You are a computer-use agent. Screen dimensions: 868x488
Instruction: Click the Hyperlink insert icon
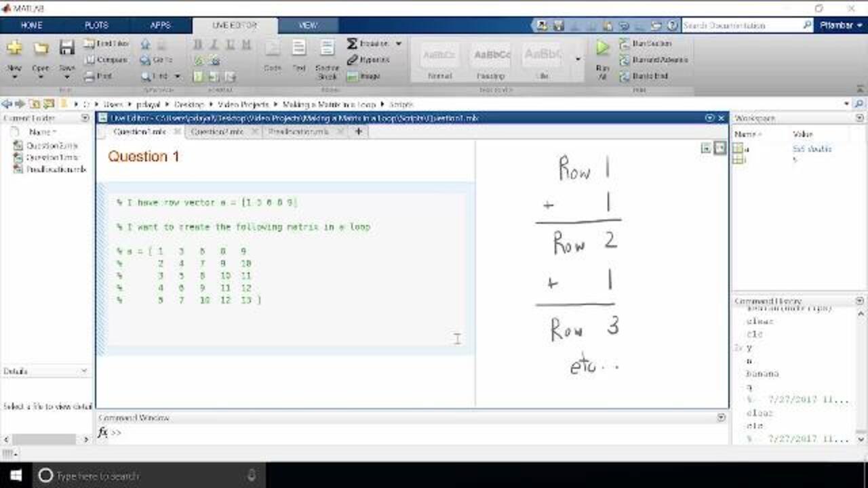tap(353, 60)
